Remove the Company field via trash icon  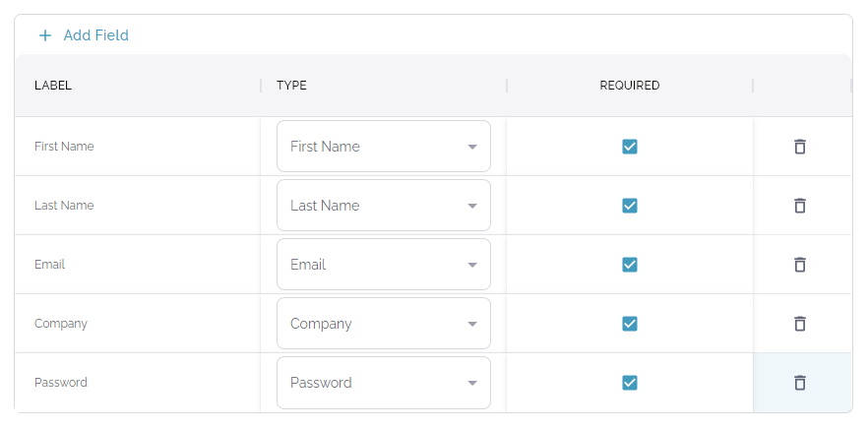coord(800,324)
